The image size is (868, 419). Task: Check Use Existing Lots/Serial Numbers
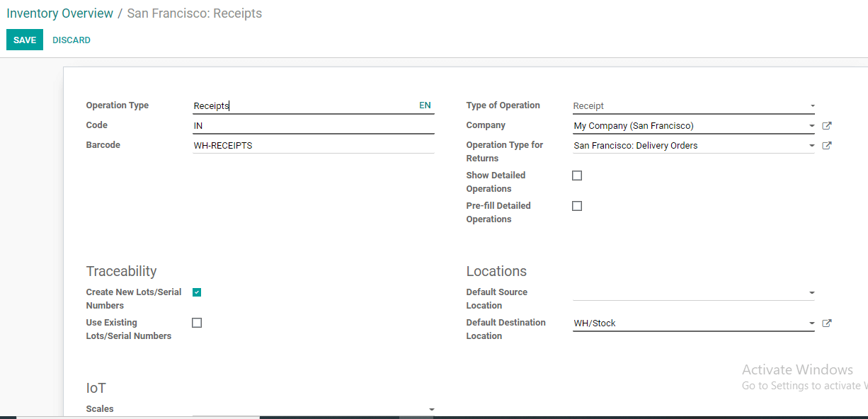coord(197,323)
